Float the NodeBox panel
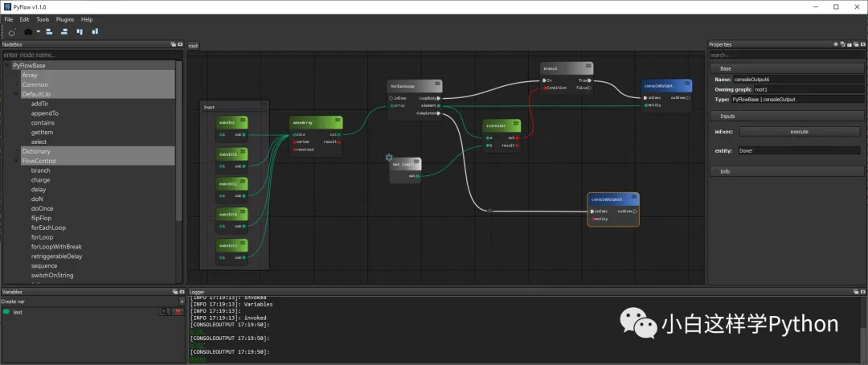868x365 pixels. 174,44
